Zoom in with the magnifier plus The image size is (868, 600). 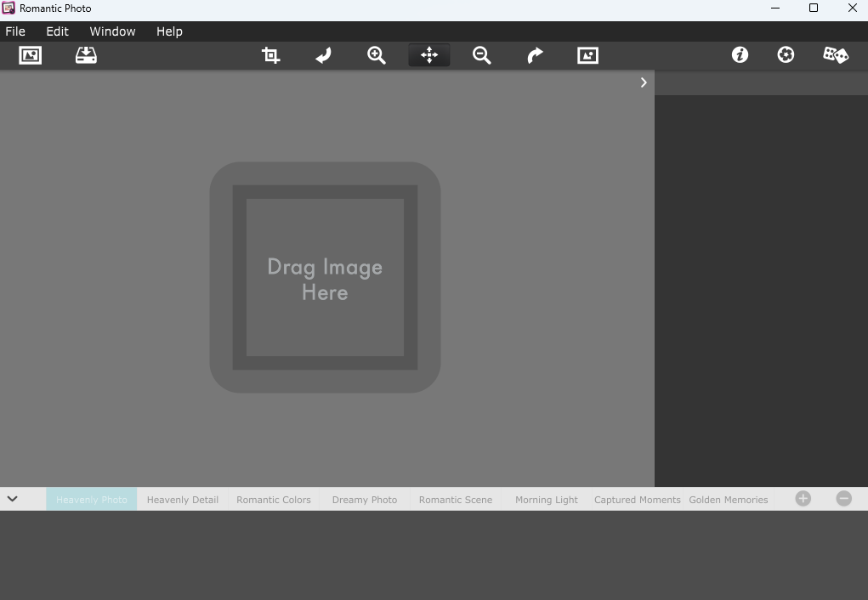[376, 55]
